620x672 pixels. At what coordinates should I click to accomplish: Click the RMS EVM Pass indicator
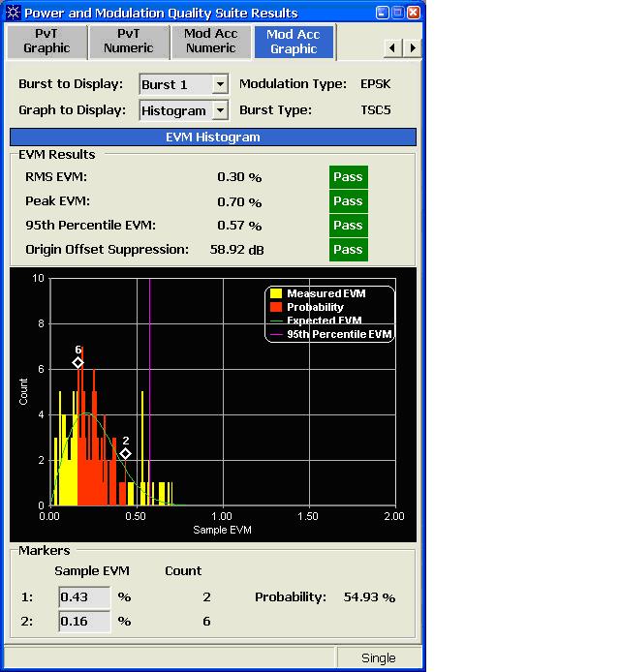(348, 177)
